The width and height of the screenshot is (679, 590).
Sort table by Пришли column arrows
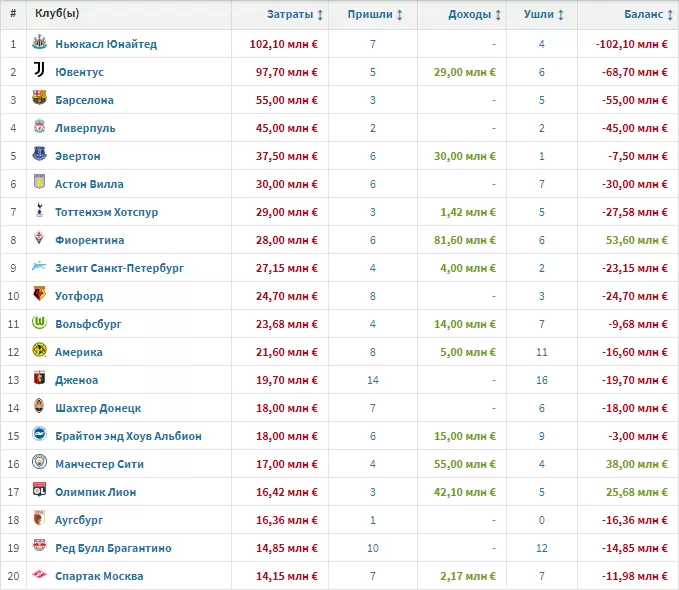pos(400,15)
